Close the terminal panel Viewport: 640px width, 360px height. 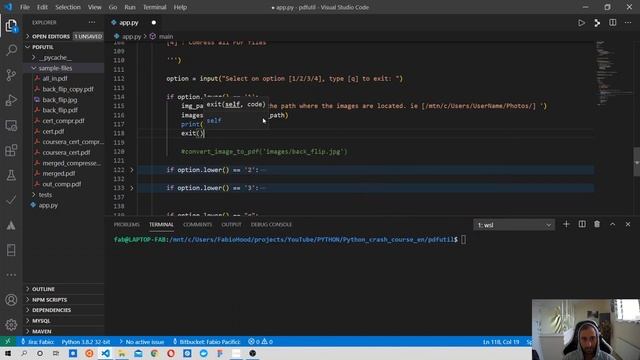click(628, 224)
